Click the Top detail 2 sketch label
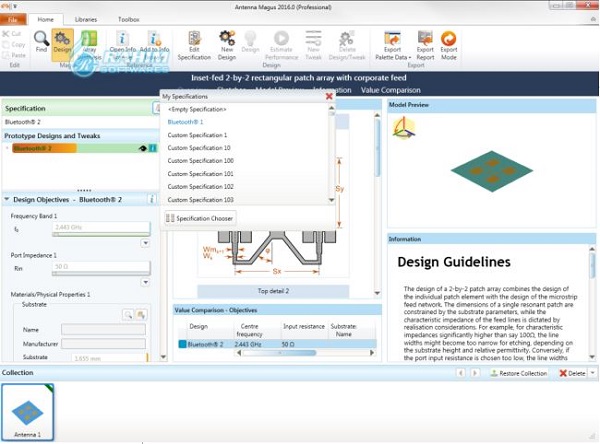The image size is (600, 444). click(273, 291)
